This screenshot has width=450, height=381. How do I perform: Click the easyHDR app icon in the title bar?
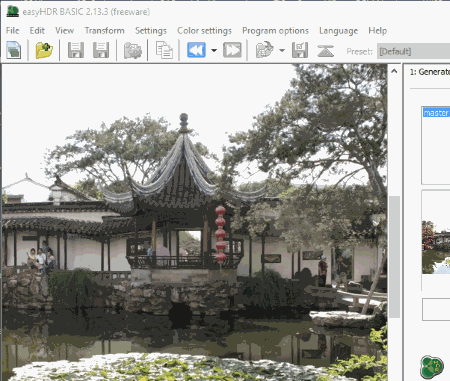click(13, 11)
